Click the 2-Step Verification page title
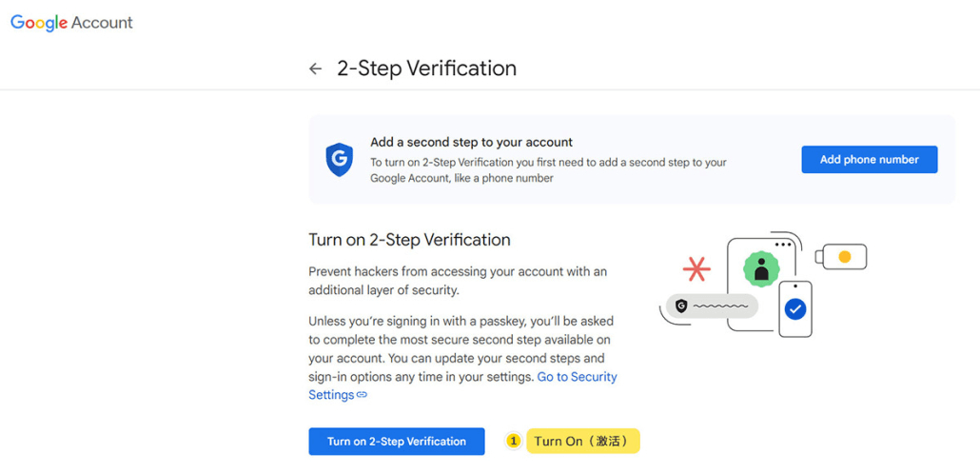980x474 pixels. click(x=426, y=69)
